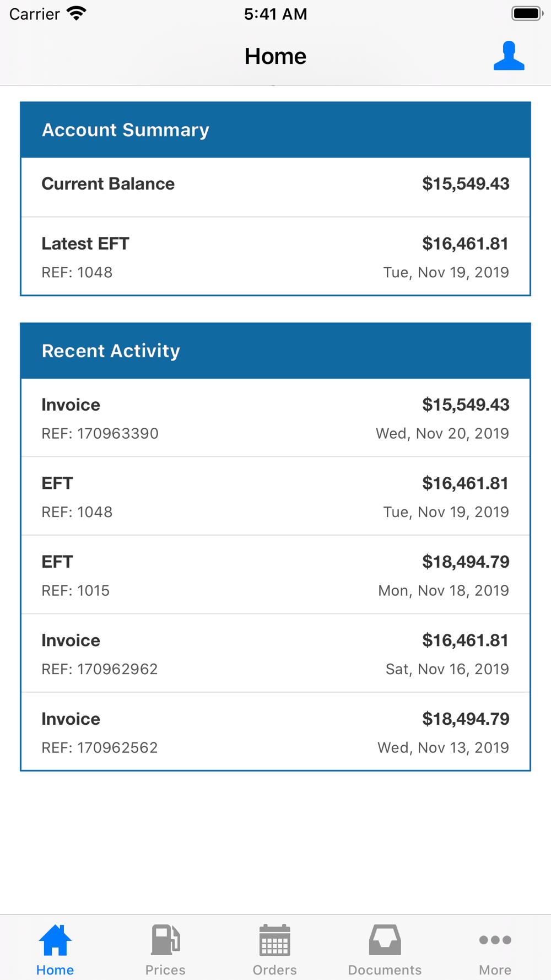Tap the Wi-Fi status icon
This screenshot has height=980, width=551.
pyautogui.click(x=77, y=14)
